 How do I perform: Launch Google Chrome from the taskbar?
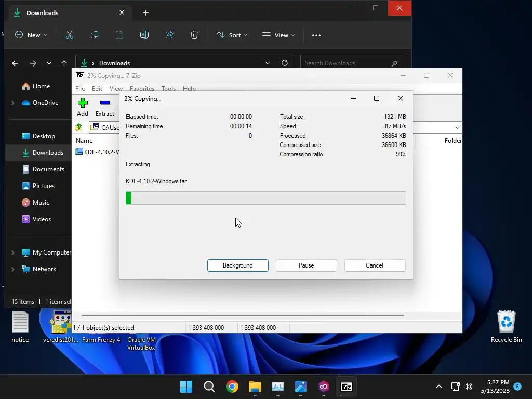232,387
